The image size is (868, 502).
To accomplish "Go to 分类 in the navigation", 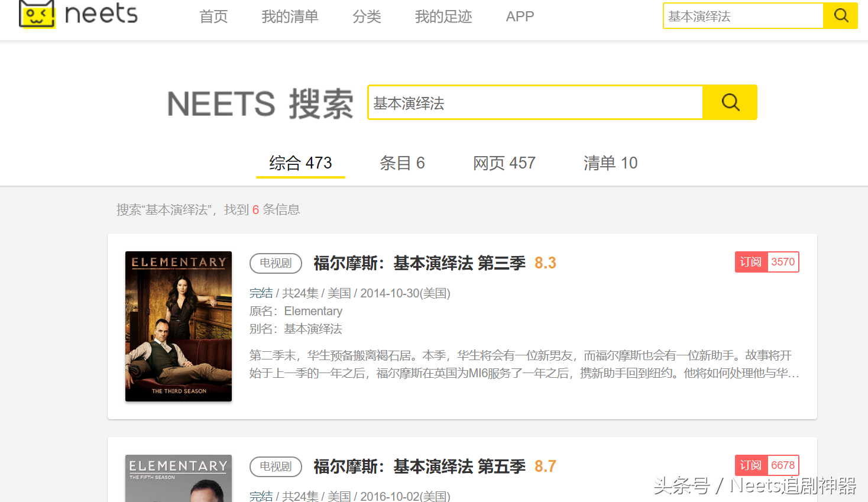I will tap(367, 17).
